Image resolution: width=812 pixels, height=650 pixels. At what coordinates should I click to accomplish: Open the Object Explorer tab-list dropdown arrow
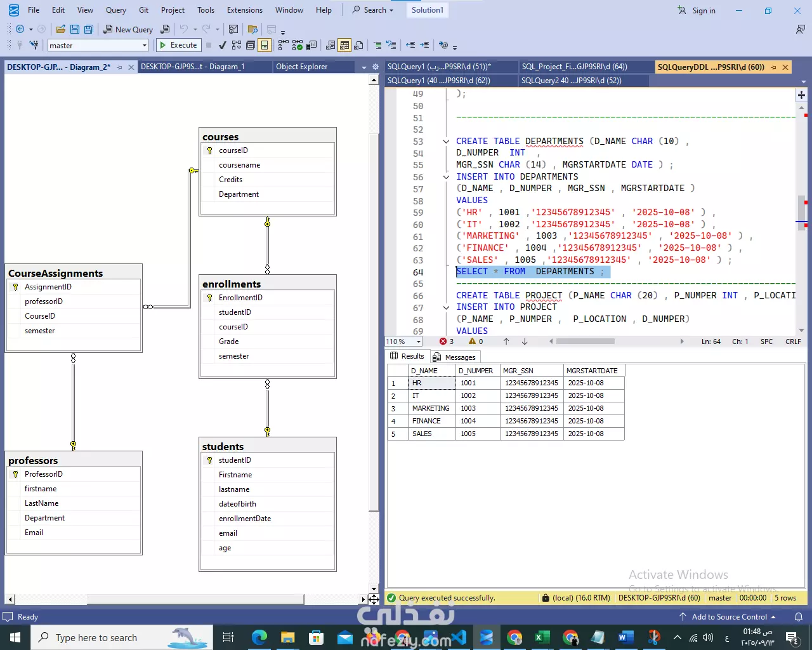[364, 67]
